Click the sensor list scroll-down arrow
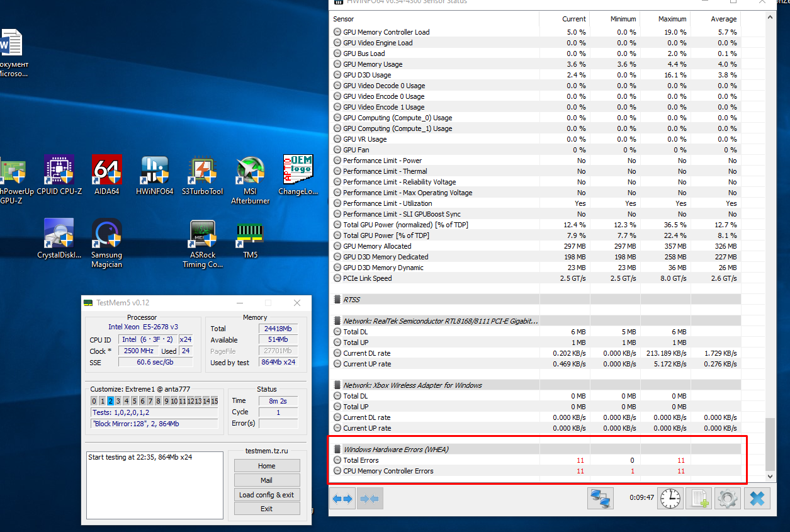Screen dimensions: 790x532 (770, 478)
